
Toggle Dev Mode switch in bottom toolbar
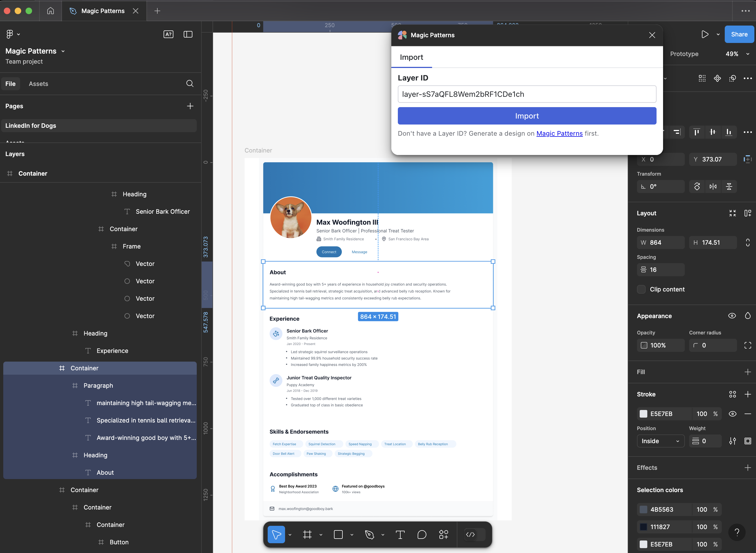point(475,534)
